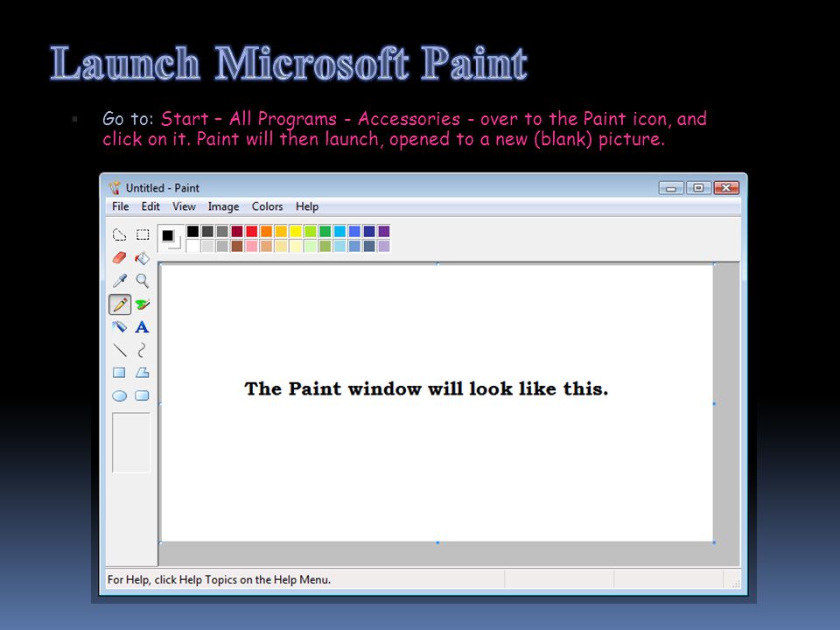Image resolution: width=840 pixels, height=630 pixels.
Task: Pick the Airbrush spray can tool
Action: point(119,326)
